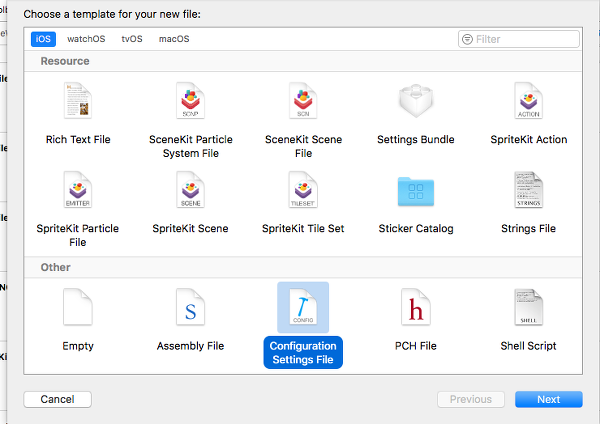600x424 pixels.
Task: Click the 'PCH File' label
Action: [416, 346]
